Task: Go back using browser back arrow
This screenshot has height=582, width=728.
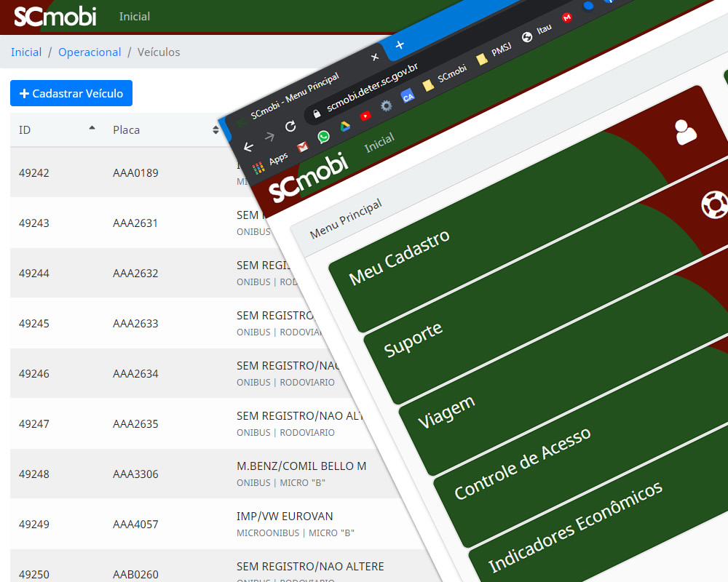Action: click(x=249, y=146)
